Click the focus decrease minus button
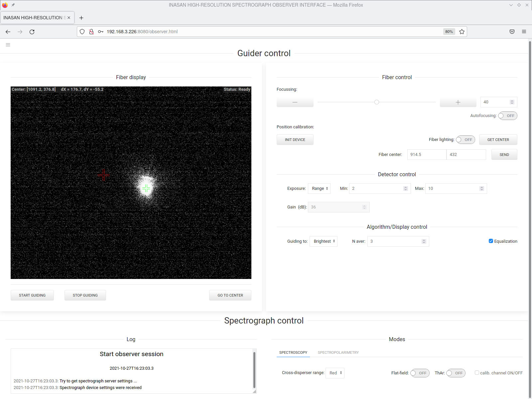Viewport: 532px width, 399px height. click(295, 102)
